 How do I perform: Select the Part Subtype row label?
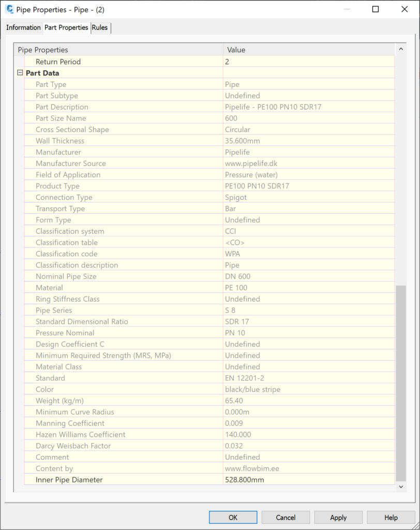pyautogui.click(x=57, y=96)
